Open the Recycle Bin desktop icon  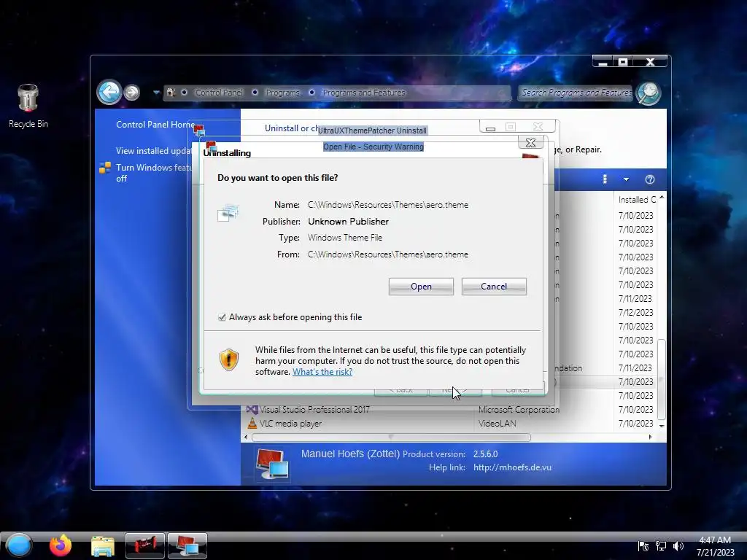tap(28, 106)
